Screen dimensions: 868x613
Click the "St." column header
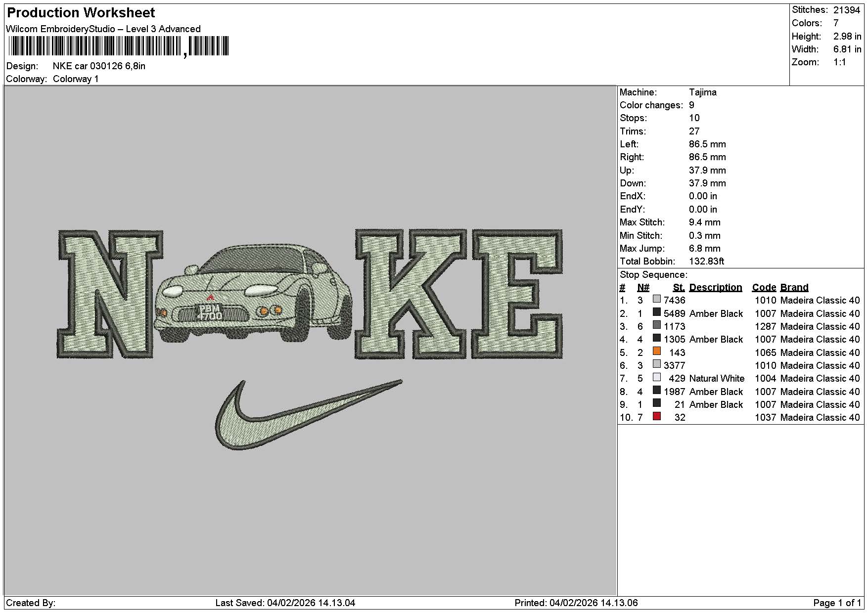click(679, 288)
